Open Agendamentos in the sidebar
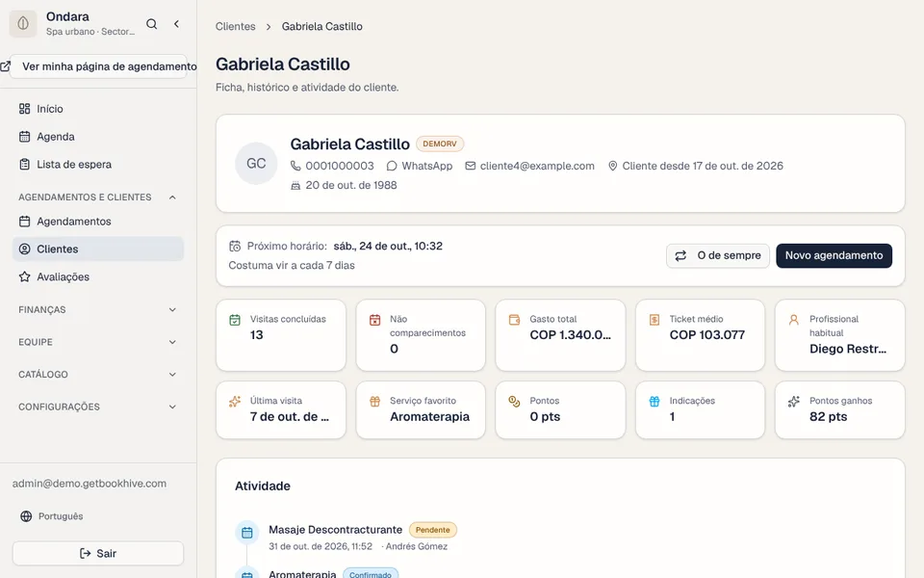The width and height of the screenshot is (924, 578). [x=98, y=222]
